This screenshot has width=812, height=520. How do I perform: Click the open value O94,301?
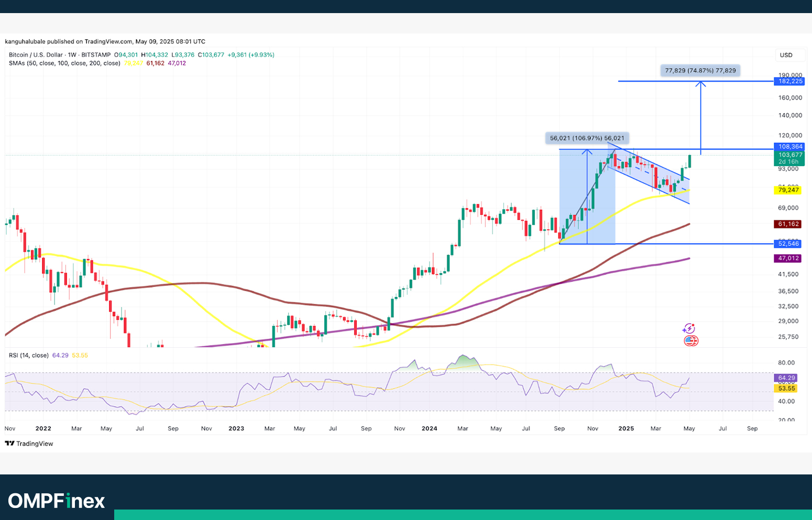tap(127, 55)
